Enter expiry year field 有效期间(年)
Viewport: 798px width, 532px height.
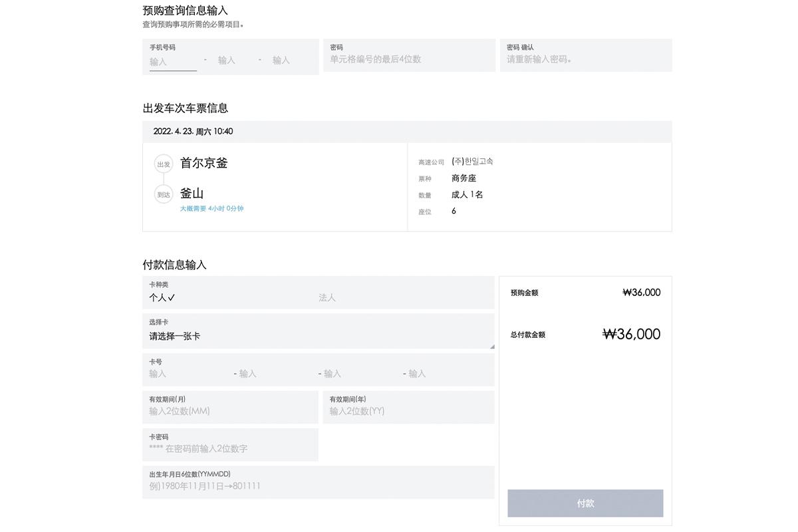(408, 411)
